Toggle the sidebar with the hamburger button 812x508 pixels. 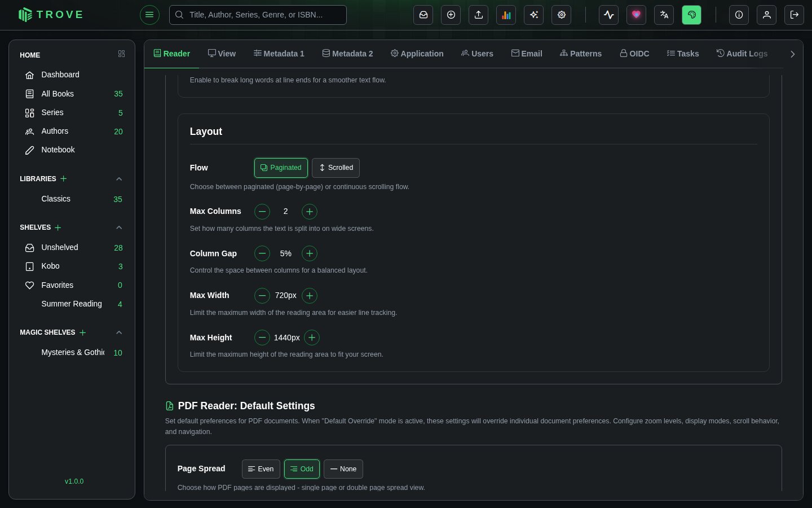tap(149, 15)
